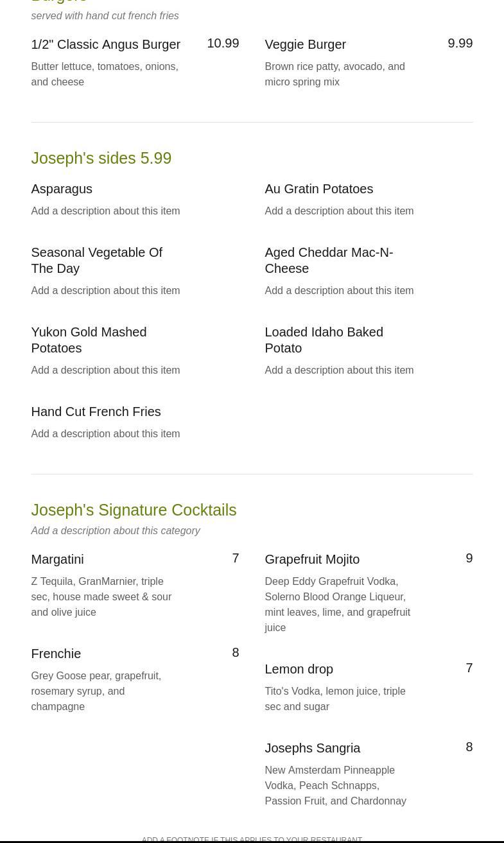The height and width of the screenshot is (843, 504).
Task: Click the Josephs Sangria item title
Action: point(312,748)
